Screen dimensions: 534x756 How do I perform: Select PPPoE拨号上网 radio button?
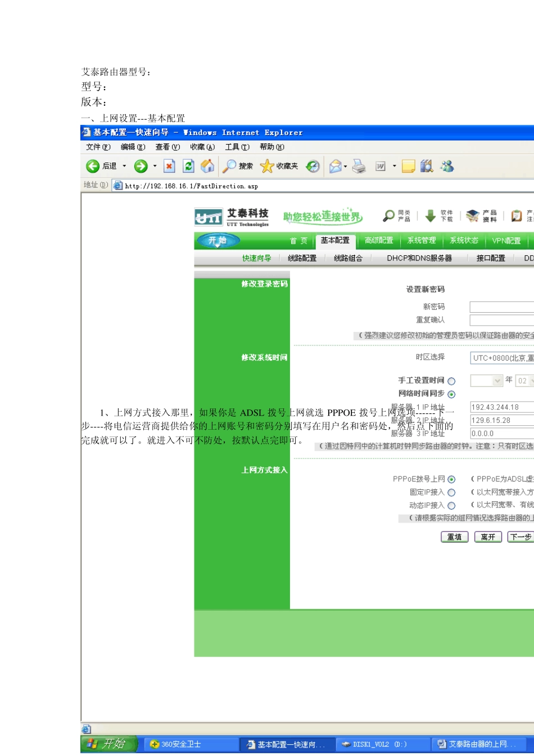click(x=451, y=479)
